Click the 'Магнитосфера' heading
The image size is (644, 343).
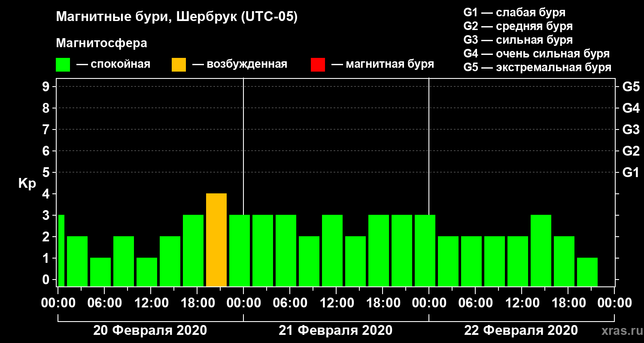click(101, 43)
